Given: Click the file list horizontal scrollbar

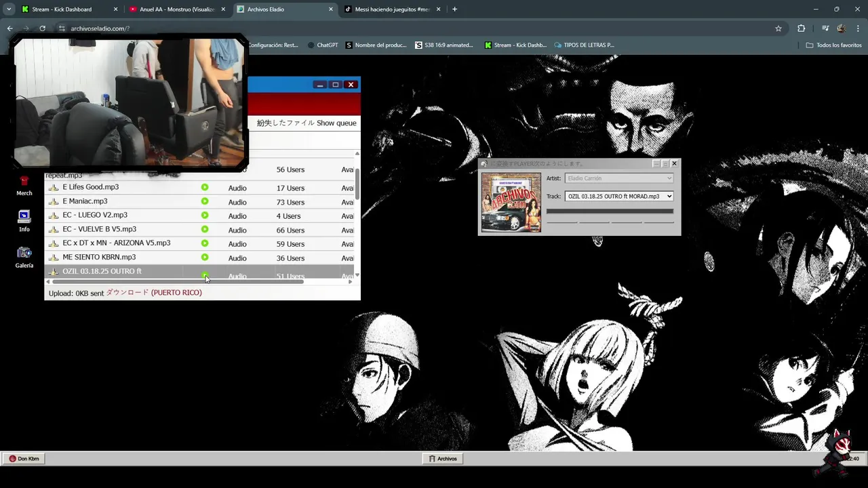Looking at the screenshot, I should tap(178, 281).
